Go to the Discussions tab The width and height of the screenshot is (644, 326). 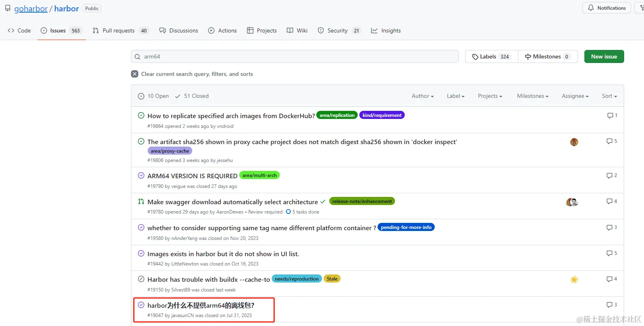[179, 30]
